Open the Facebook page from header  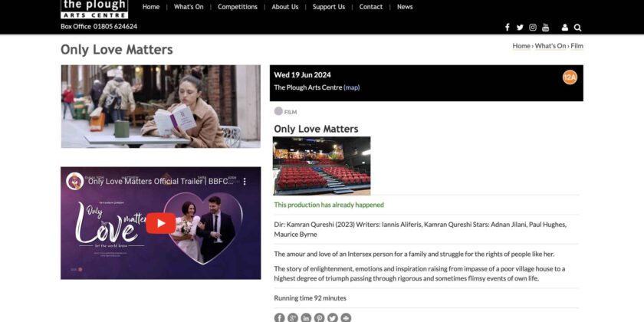pyautogui.click(x=507, y=27)
